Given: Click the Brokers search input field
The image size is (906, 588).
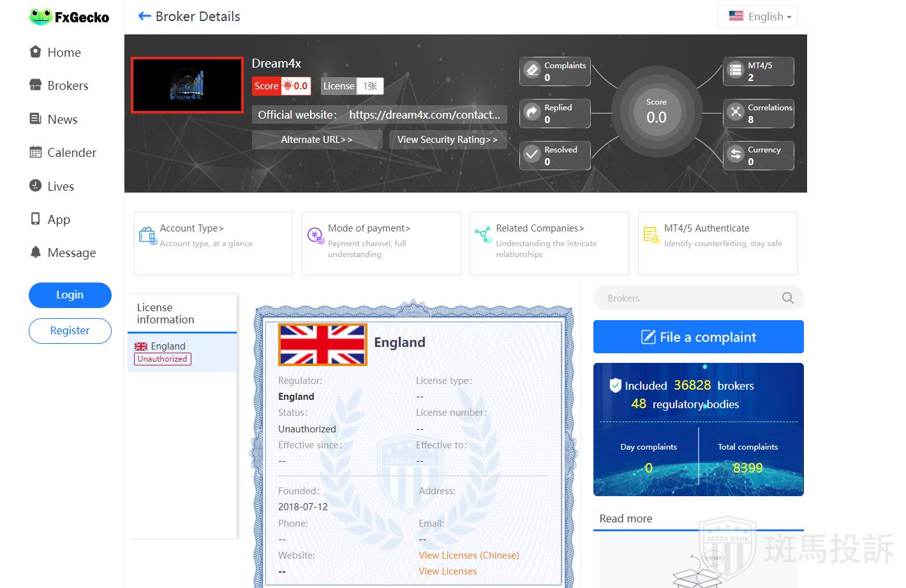Looking at the screenshot, I should point(686,298).
